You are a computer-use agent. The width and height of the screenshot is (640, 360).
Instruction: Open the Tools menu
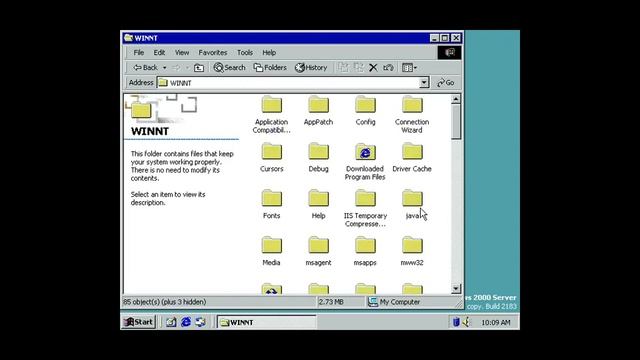[x=245, y=53]
